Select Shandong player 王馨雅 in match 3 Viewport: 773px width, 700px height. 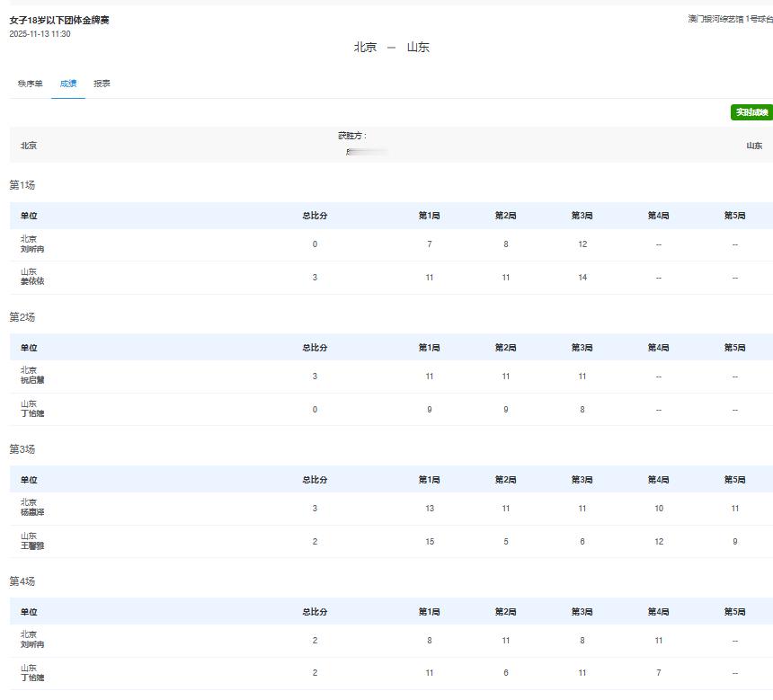pos(32,545)
